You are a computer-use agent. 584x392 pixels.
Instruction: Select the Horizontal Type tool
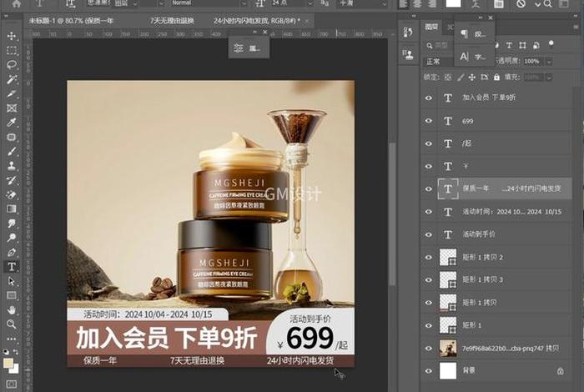(12, 267)
